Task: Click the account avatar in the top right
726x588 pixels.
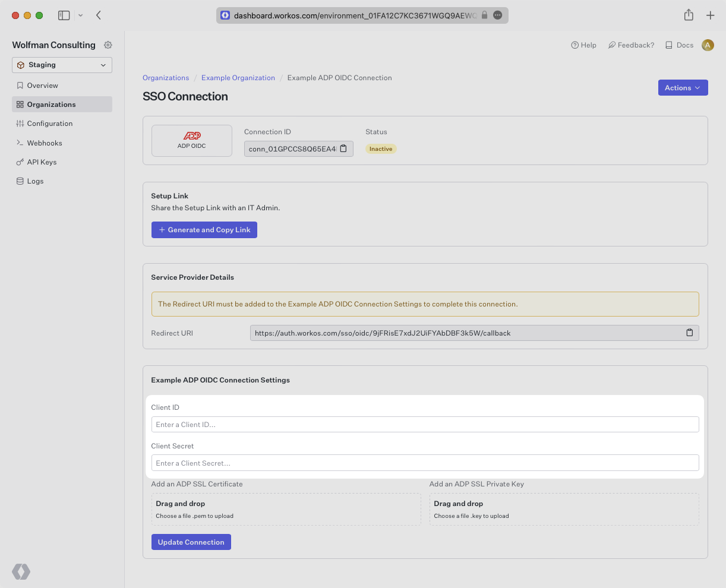Action: pos(708,45)
